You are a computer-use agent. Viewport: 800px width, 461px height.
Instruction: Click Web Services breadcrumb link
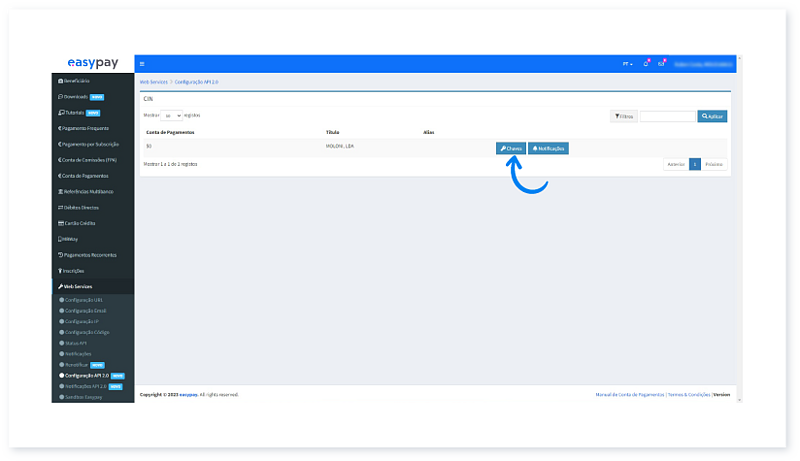[x=154, y=82]
